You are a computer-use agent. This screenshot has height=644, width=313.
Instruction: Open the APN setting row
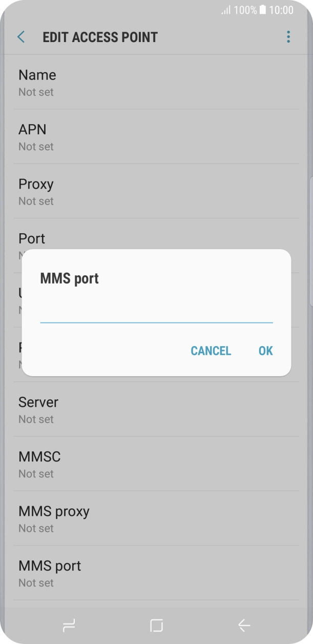(156, 137)
